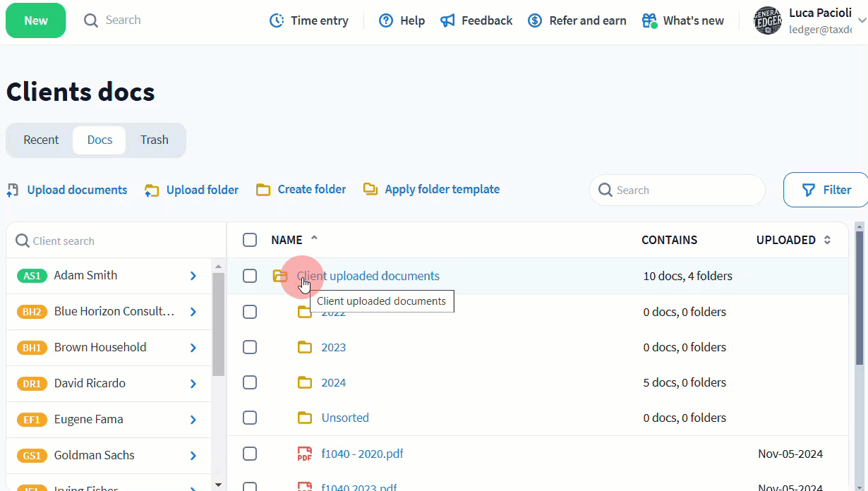Expand the David Ricardo client chevron
Image resolution: width=868 pixels, height=491 pixels.
pos(193,384)
